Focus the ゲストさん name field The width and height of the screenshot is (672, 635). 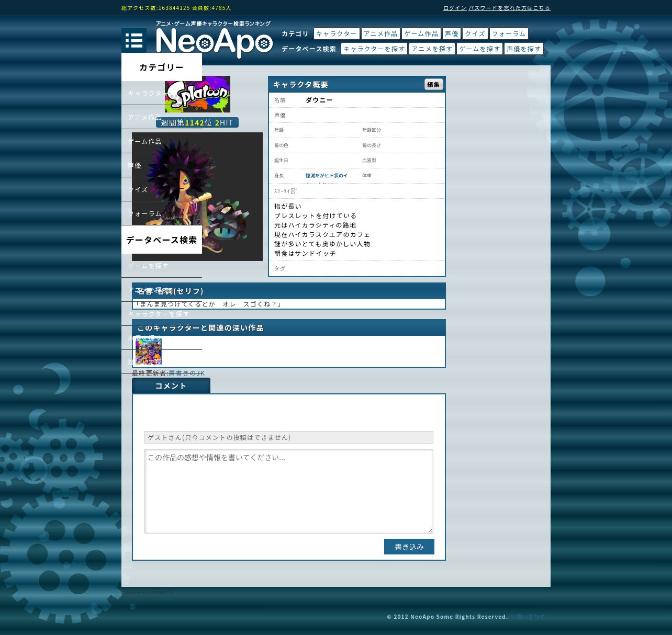[289, 437]
